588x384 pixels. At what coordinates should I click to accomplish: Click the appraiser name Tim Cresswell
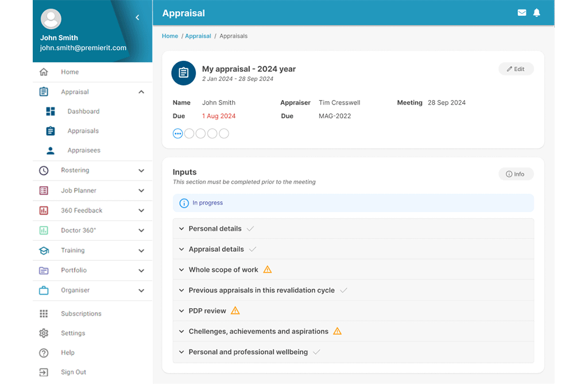pyautogui.click(x=339, y=102)
